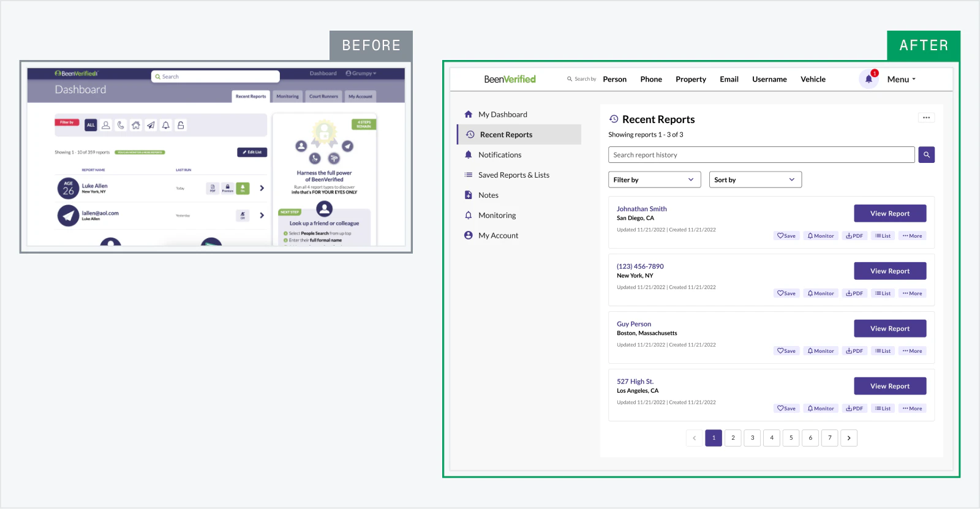Select the person filter icon in Before dashboard
Image resolution: width=980 pixels, height=509 pixels.
pos(106,125)
